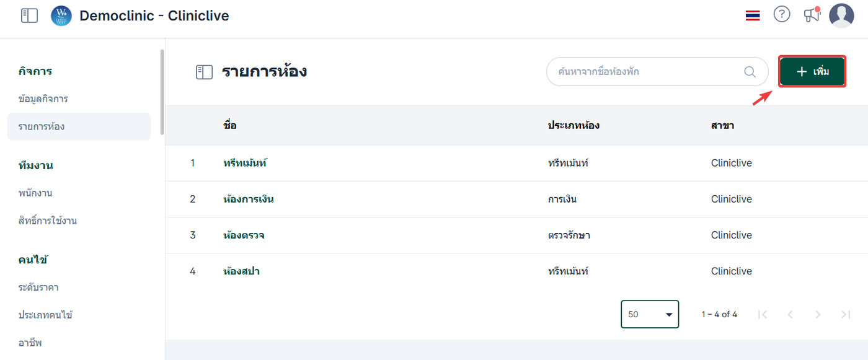Open สิทธิ์การใช้งาน sidebar menu item
The image size is (868, 360).
(x=48, y=221)
